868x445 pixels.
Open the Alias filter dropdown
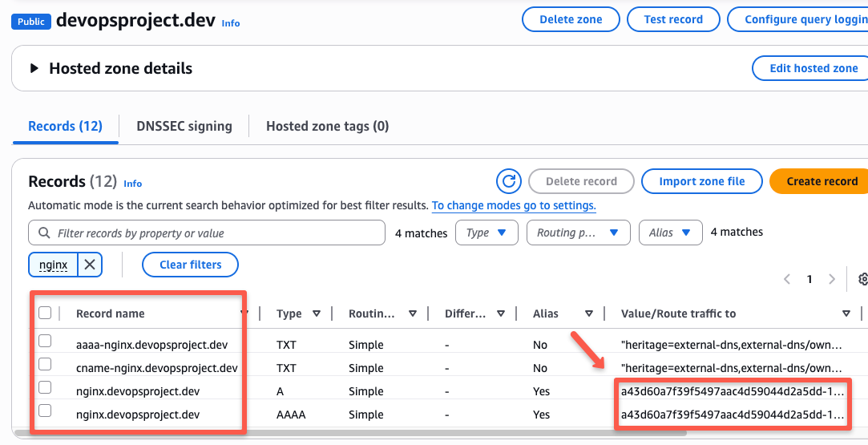[670, 233]
